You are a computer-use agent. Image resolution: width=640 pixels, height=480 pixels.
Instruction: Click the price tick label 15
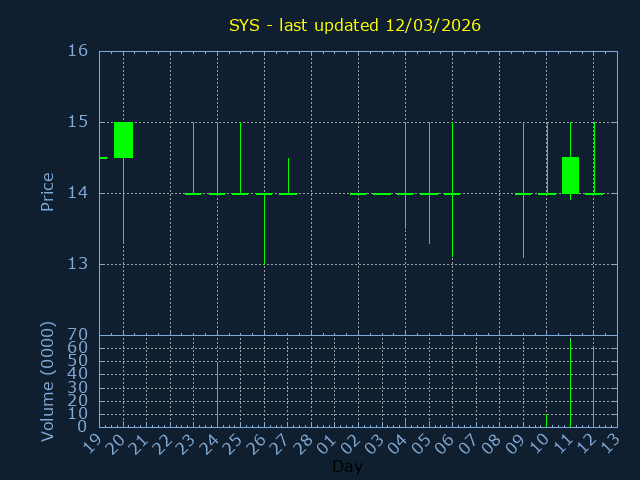pos(78,122)
